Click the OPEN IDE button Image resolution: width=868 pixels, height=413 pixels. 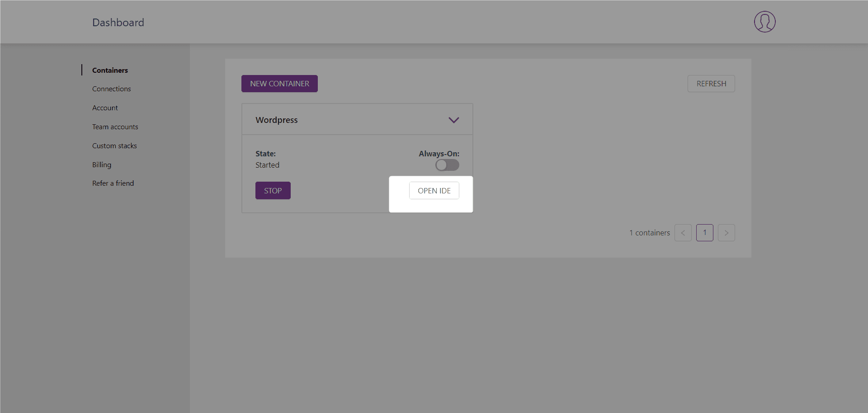(434, 191)
